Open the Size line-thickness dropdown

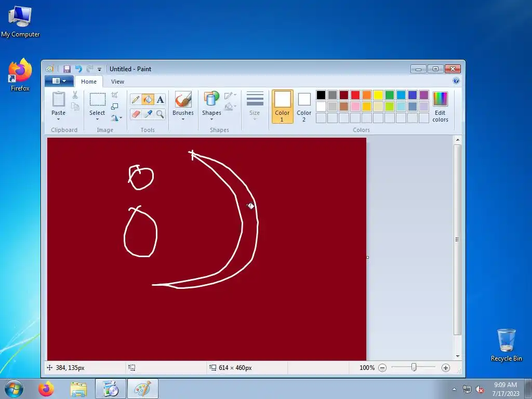(x=255, y=106)
